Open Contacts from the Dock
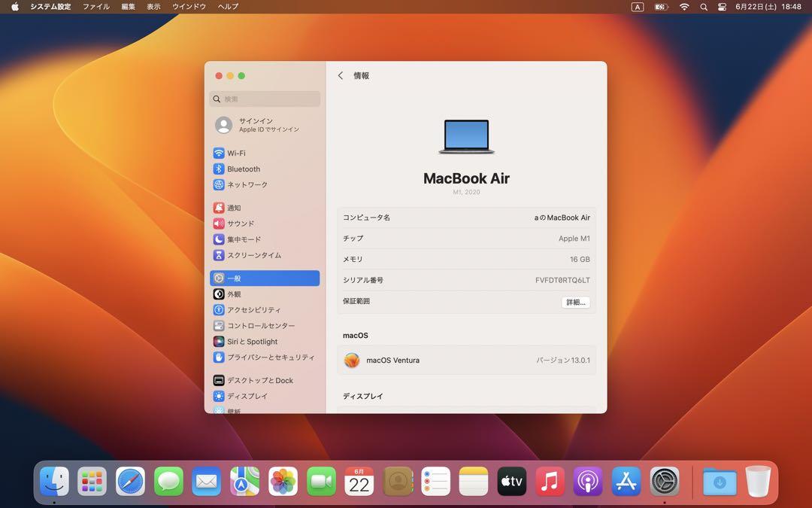The image size is (812, 508). (398, 482)
